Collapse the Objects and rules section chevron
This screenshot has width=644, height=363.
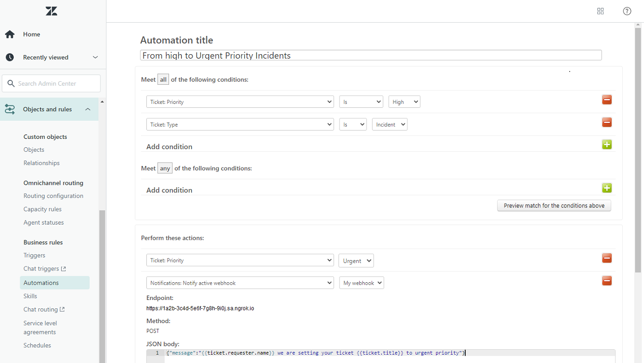[88, 109]
